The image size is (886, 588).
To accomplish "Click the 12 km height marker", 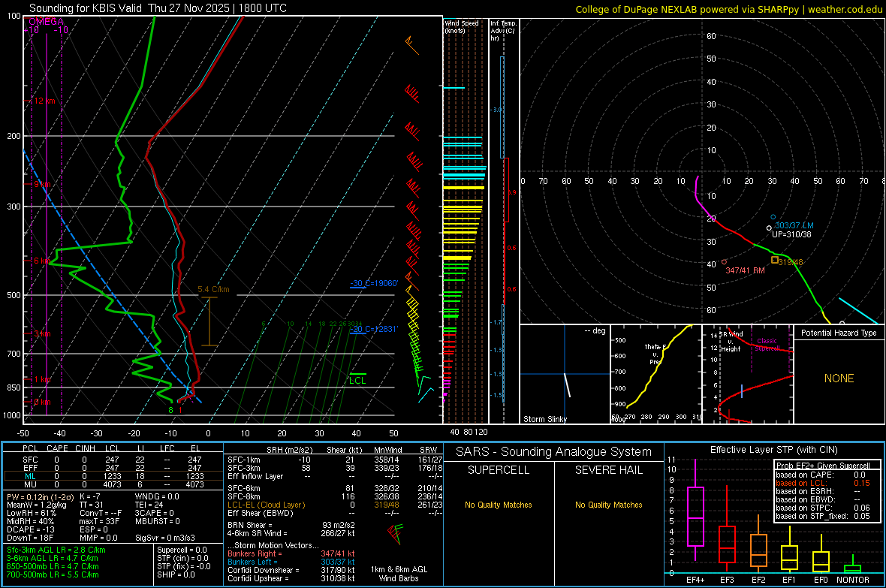I will point(44,101).
